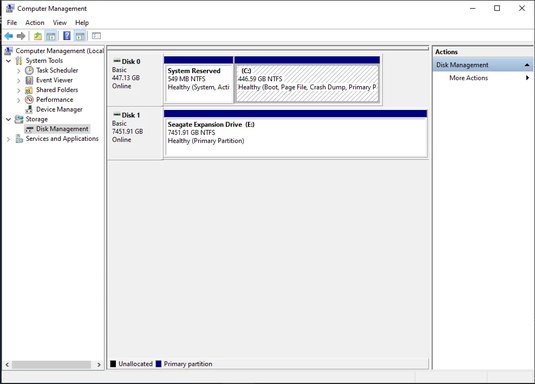
Task: Select Task Scheduler label in tree
Action: click(57, 70)
